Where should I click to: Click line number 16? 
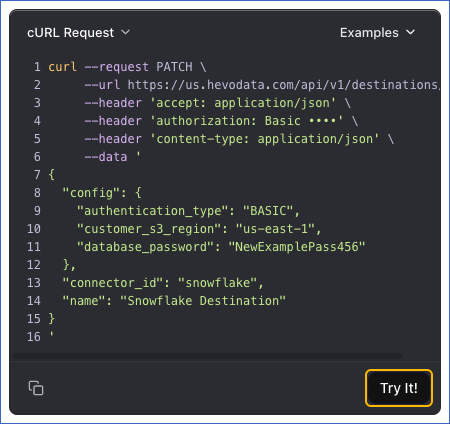click(x=34, y=337)
